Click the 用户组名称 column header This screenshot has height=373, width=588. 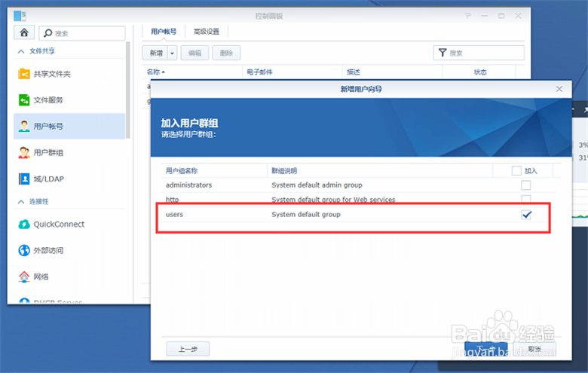tap(182, 171)
